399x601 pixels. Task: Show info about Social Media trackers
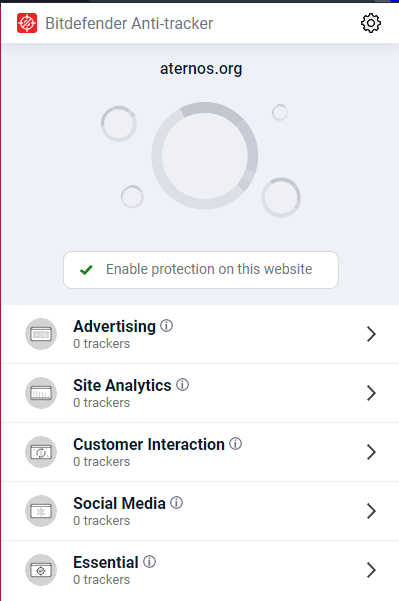pyautogui.click(x=176, y=502)
